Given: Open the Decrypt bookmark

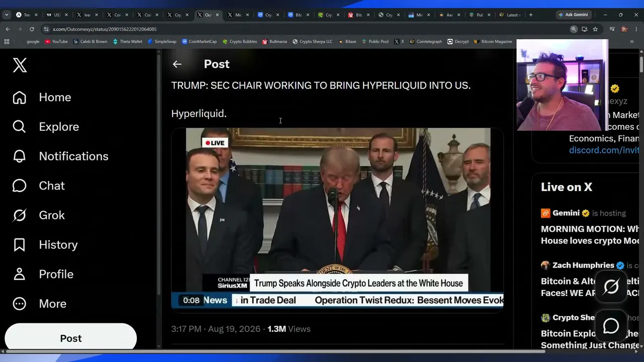Looking at the screenshot, I should coord(458,42).
